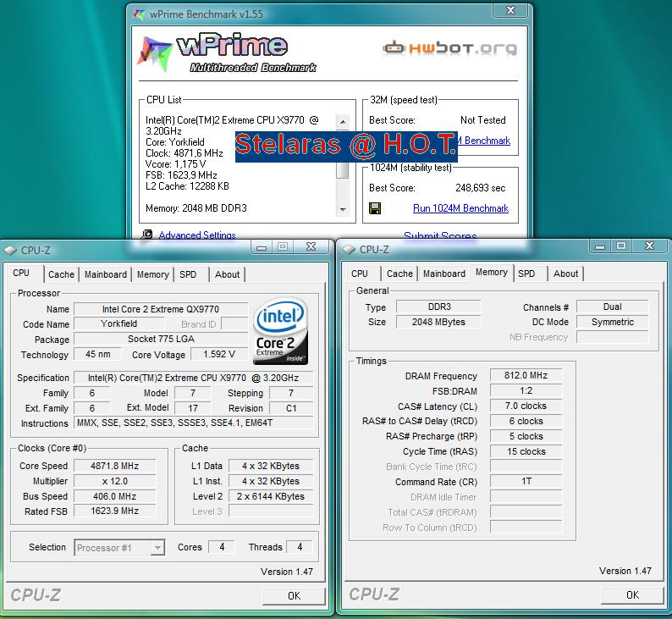Click the CAS# Latency 7.0 clocks field
The width and height of the screenshot is (672, 619).
pos(526,406)
